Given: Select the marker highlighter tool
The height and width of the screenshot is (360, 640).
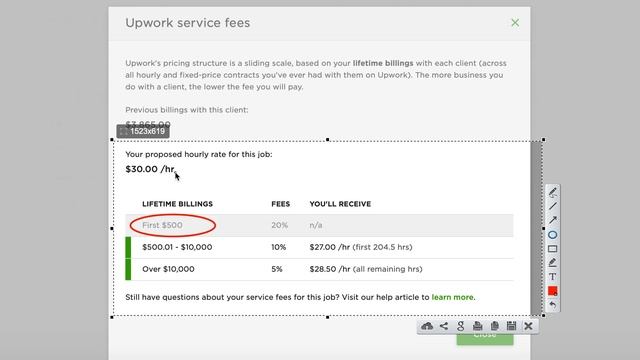Looking at the screenshot, I should [553, 262].
